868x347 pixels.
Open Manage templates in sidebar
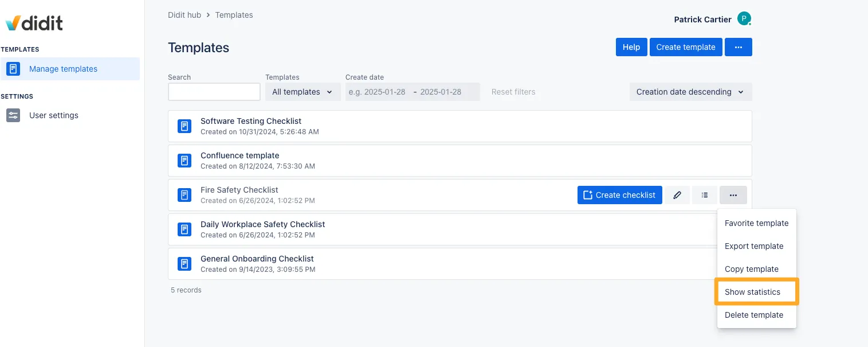70,69
